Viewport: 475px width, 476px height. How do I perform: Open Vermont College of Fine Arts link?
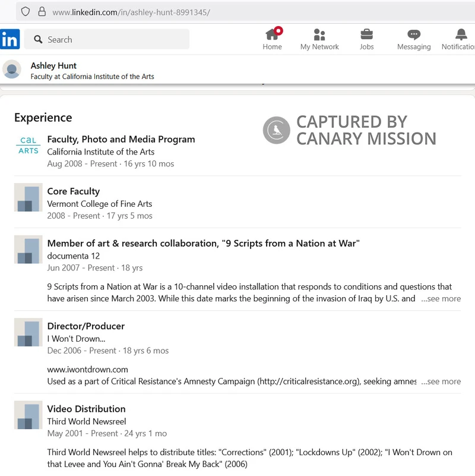point(100,204)
